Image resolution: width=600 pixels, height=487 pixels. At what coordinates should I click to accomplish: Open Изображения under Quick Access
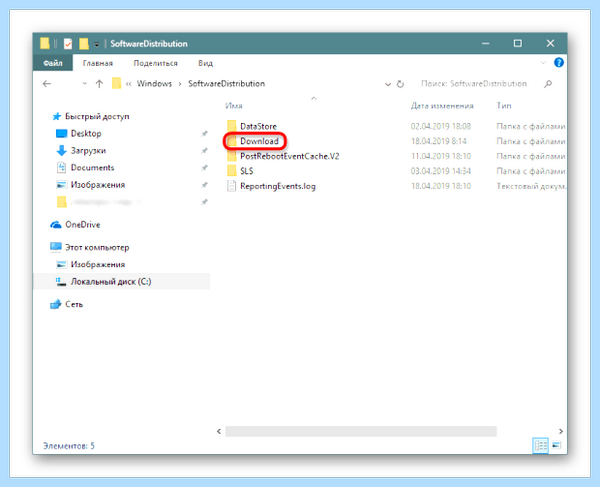[x=98, y=185]
